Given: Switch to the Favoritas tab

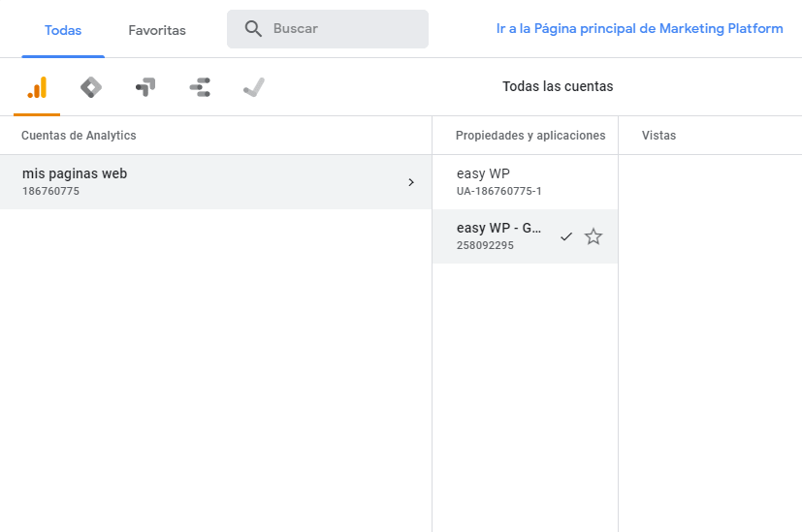Looking at the screenshot, I should [x=157, y=30].
